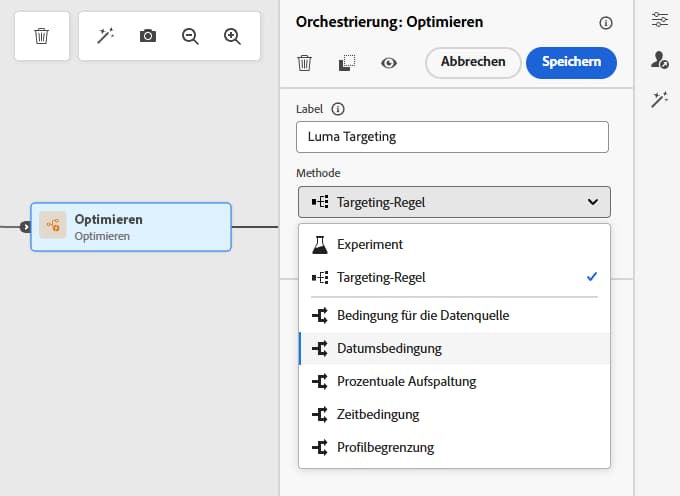Click the info icon beside Orchestrierung title

(x=606, y=23)
